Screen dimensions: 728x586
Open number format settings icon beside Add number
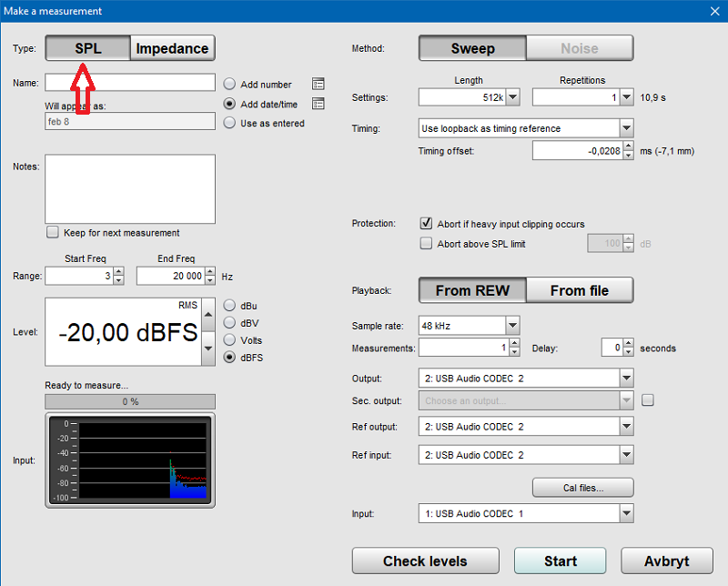318,84
